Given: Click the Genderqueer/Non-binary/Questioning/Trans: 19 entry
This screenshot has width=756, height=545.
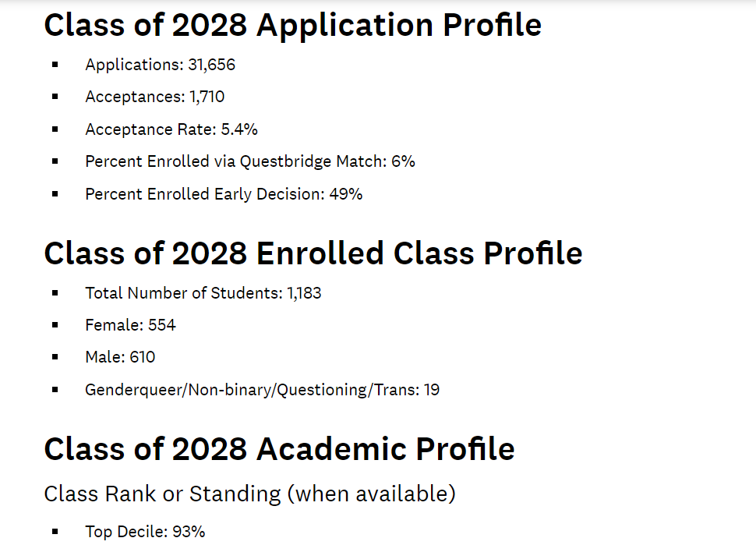Looking at the screenshot, I should coord(262,389).
